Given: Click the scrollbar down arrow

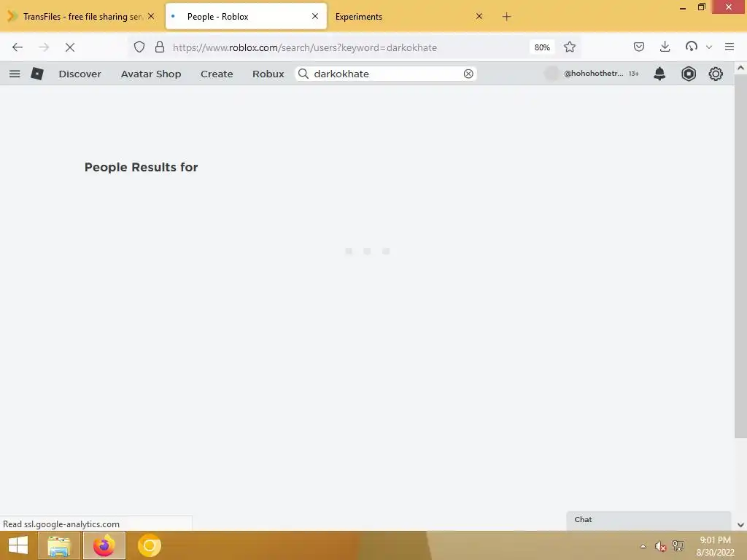Looking at the screenshot, I should [740, 525].
